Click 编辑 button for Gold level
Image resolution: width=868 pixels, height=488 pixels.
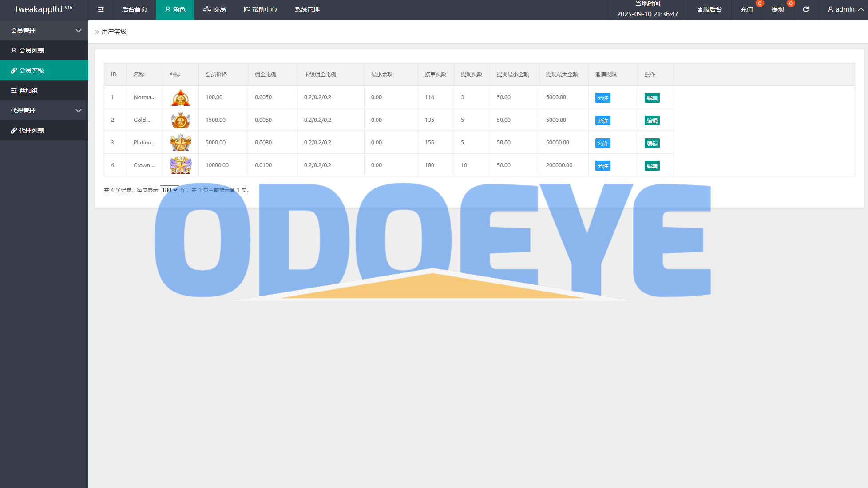652,120
